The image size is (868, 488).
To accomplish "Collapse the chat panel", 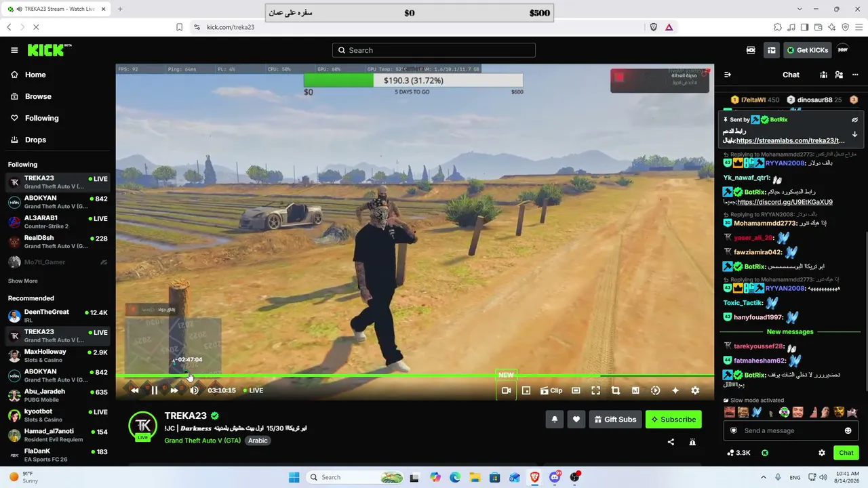I will click(728, 75).
